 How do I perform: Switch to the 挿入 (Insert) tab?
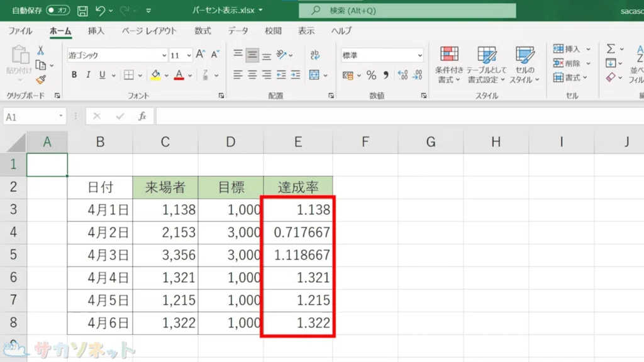96,31
